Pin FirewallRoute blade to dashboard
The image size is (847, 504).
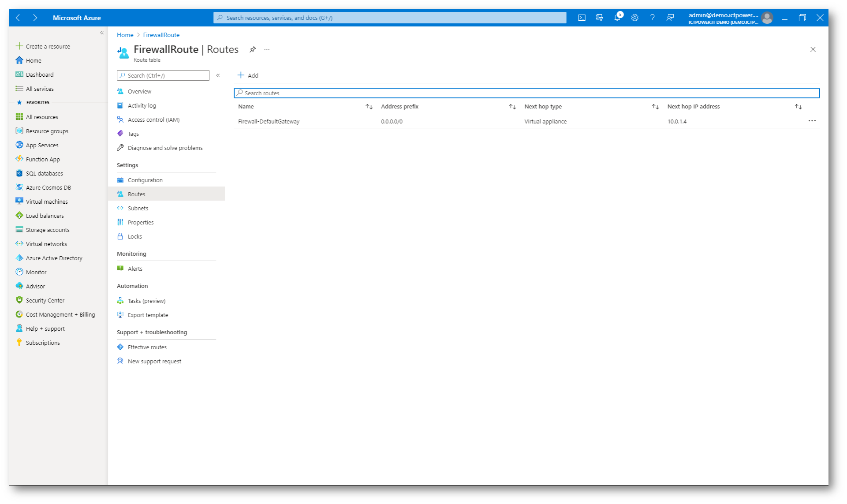click(253, 49)
